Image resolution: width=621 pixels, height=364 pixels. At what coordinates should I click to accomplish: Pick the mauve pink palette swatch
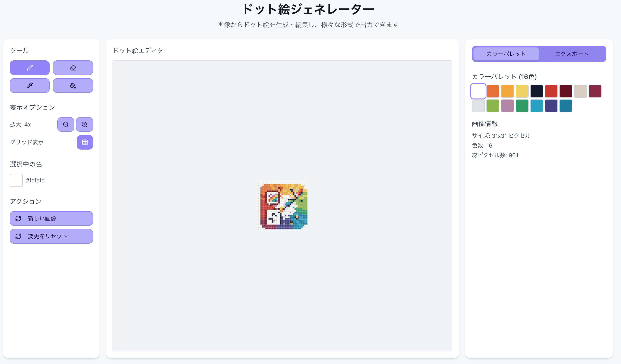(x=507, y=106)
